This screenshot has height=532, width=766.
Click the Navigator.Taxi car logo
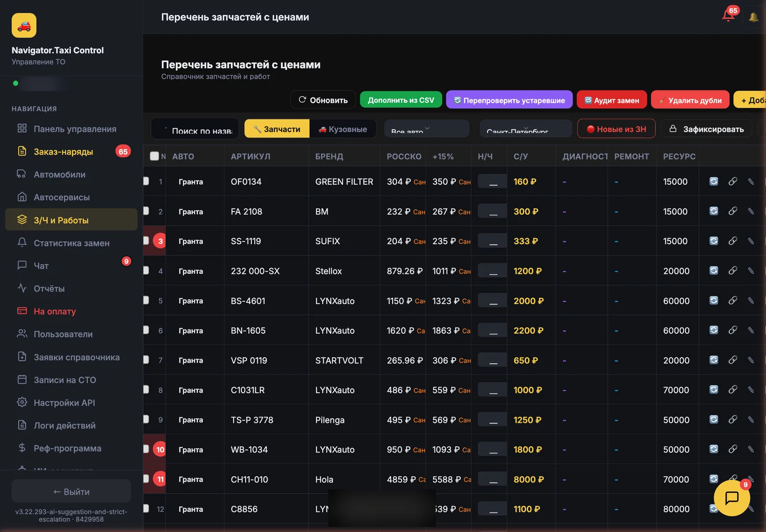pos(24,25)
